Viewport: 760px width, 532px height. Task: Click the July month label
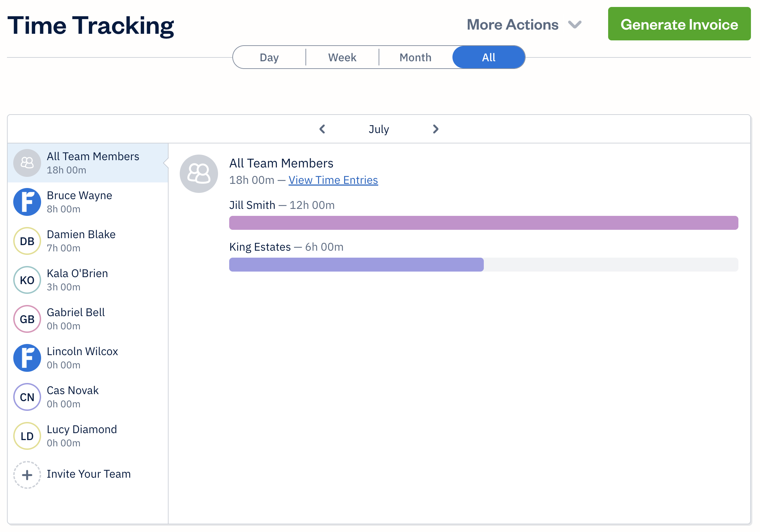[x=379, y=129]
